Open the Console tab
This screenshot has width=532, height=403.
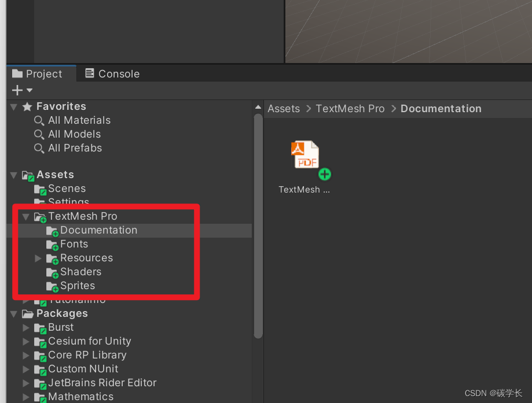(x=112, y=73)
